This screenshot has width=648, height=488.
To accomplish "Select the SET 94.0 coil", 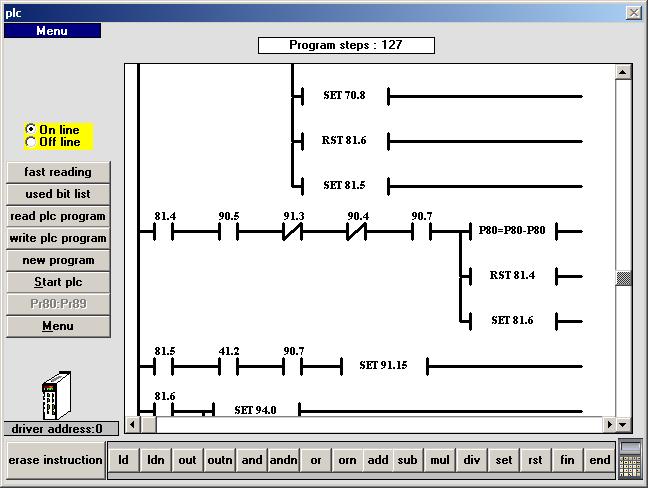I will coord(255,410).
